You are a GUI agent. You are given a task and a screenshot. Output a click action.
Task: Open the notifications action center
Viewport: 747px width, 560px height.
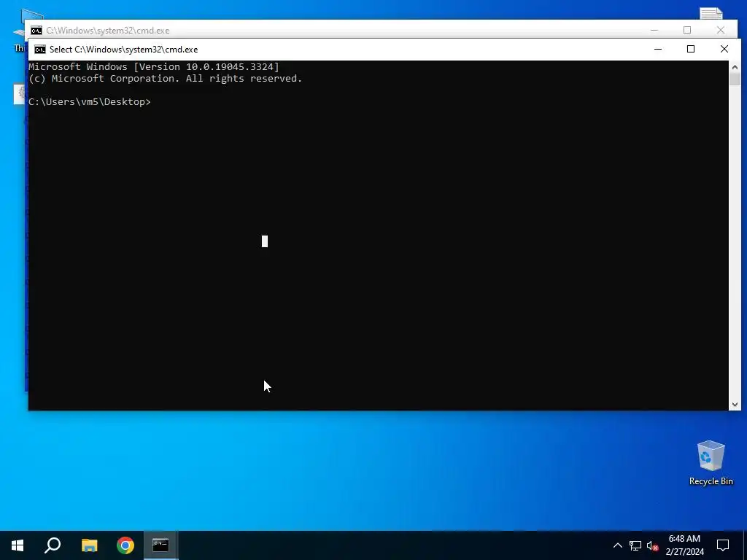723,545
